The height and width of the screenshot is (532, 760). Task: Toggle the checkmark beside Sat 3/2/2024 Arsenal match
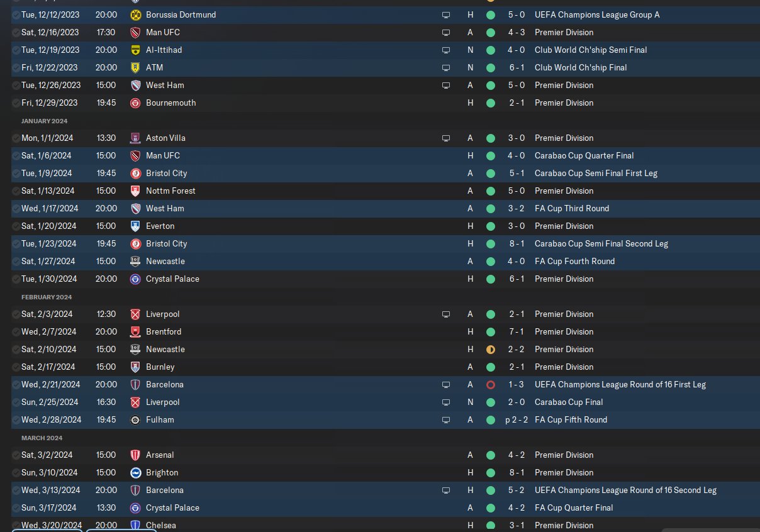pyautogui.click(x=16, y=455)
